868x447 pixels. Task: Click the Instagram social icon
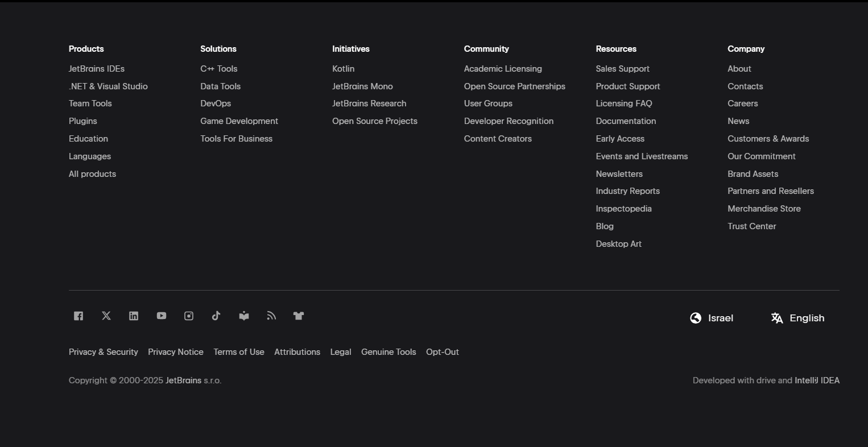pos(189,316)
